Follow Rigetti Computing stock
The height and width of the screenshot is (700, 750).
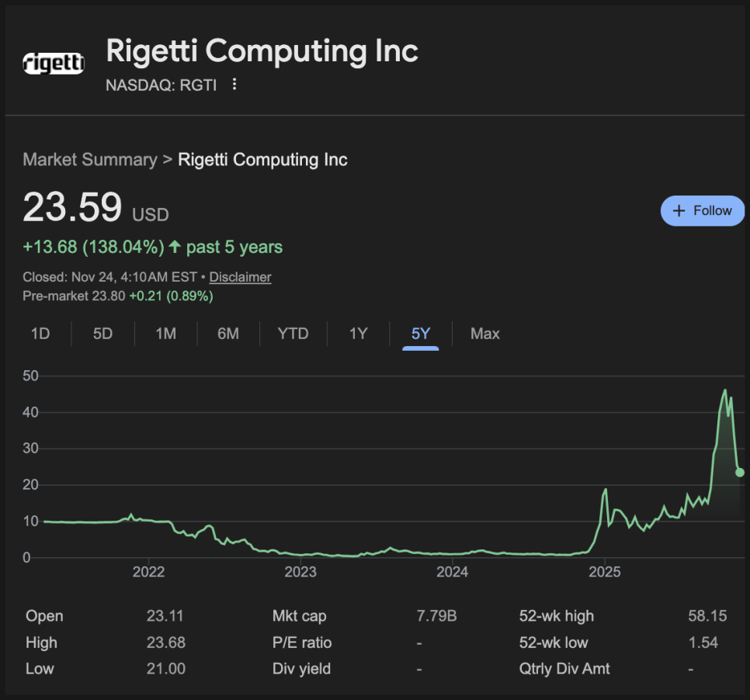click(x=702, y=211)
